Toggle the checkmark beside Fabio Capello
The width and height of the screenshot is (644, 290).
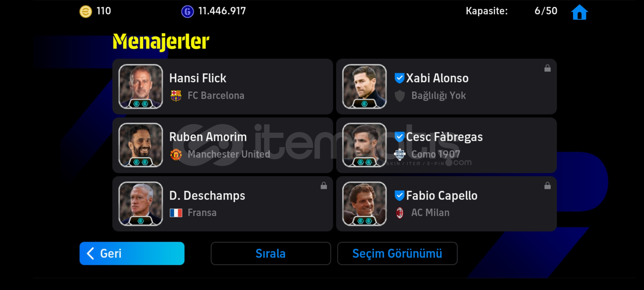(399, 195)
